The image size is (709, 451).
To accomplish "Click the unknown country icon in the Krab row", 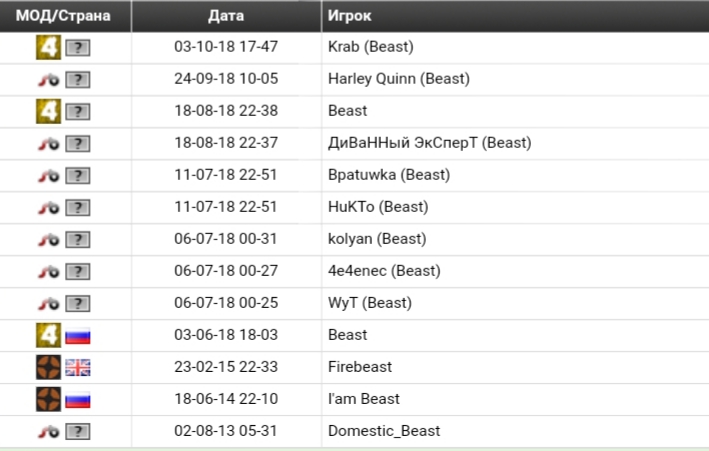I will pyautogui.click(x=78, y=47).
